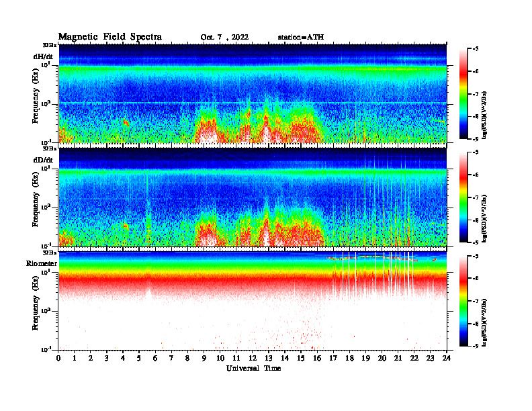Click the '10' hour tick label
The image size is (532, 411).
tap(220, 359)
